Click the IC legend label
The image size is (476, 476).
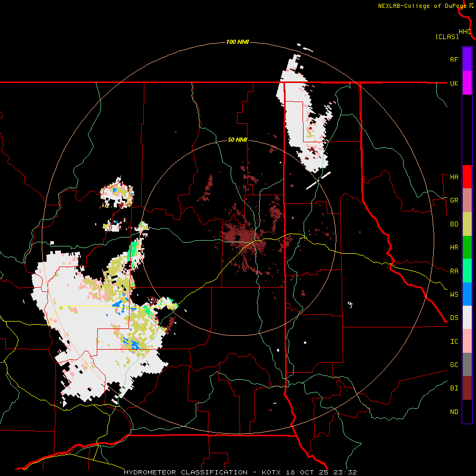click(x=454, y=342)
